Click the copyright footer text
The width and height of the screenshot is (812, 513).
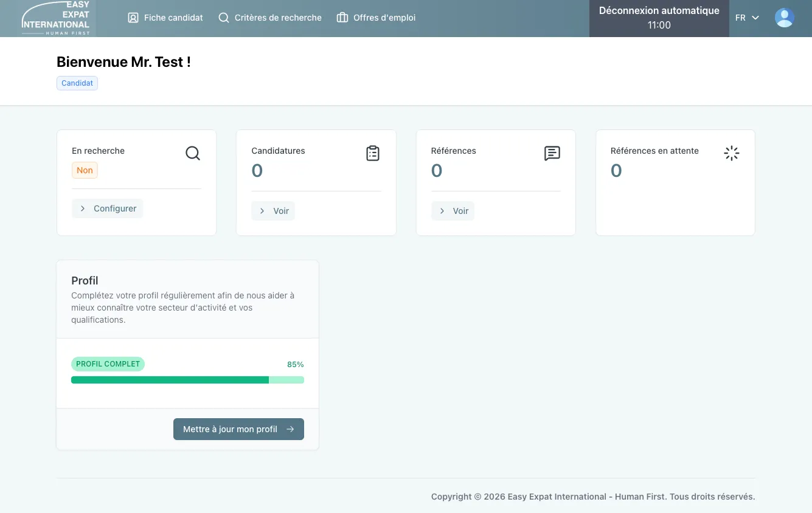click(593, 497)
